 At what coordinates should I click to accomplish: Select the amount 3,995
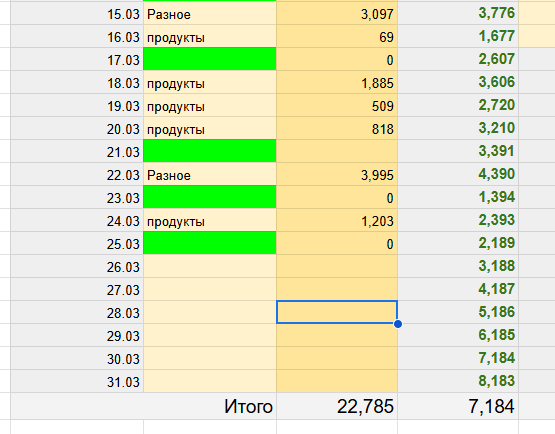tap(337, 175)
